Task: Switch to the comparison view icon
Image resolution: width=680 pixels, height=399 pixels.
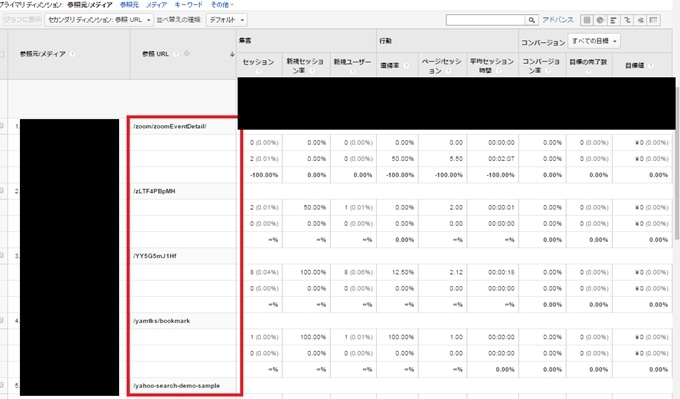Action: (627, 20)
